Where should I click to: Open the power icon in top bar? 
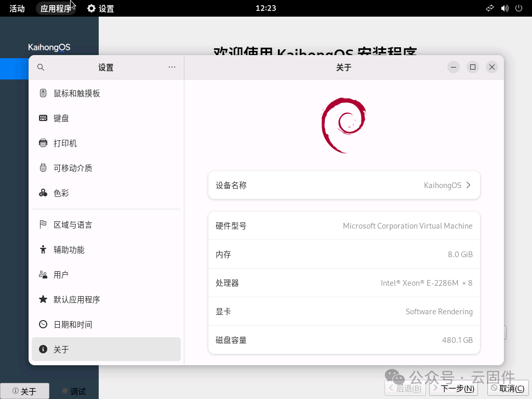click(519, 8)
